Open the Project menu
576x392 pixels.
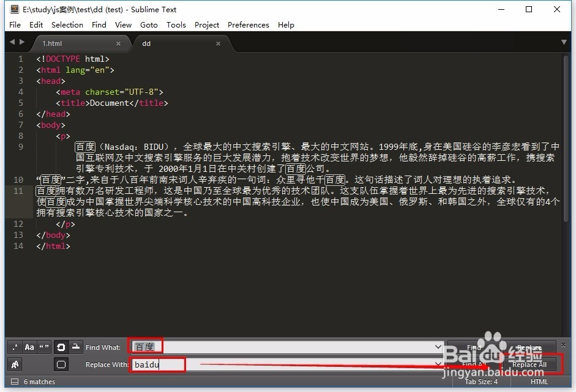(x=207, y=25)
